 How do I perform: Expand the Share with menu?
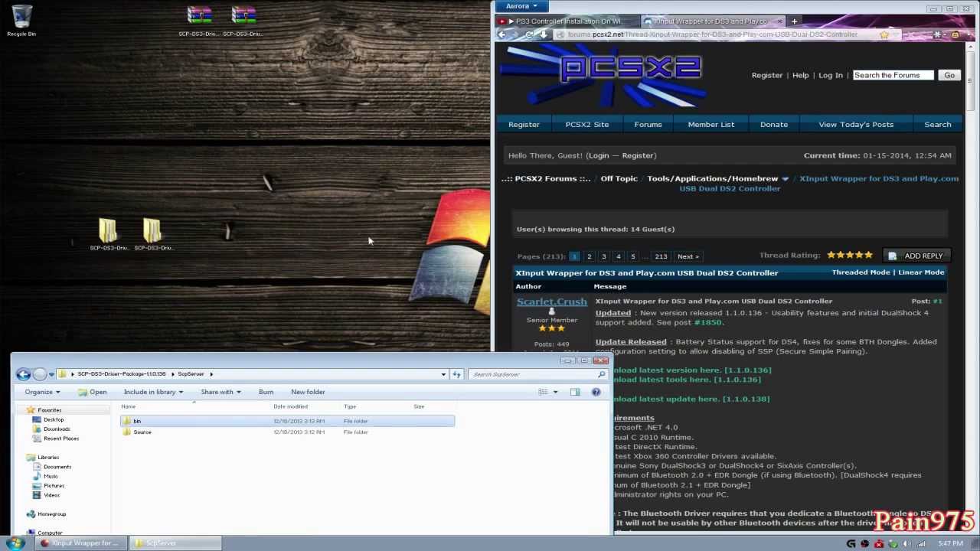(220, 392)
